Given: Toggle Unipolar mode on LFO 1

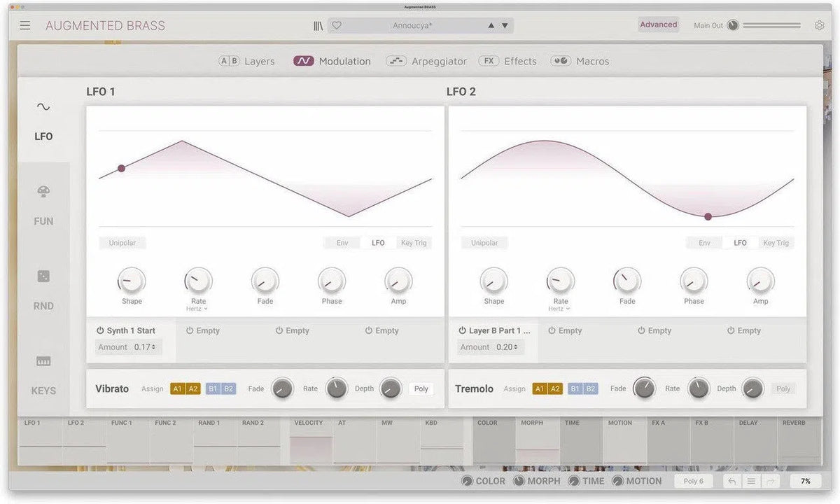Looking at the screenshot, I should click(x=122, y=242).
